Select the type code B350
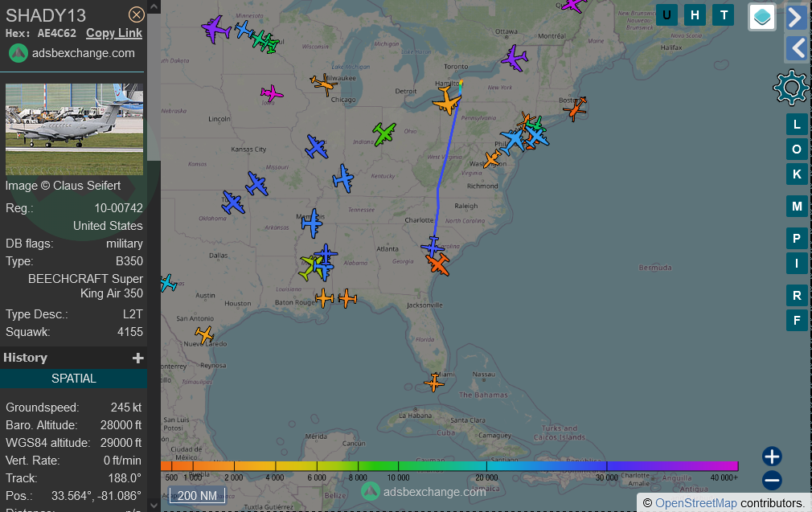 (x=129, y=261)
